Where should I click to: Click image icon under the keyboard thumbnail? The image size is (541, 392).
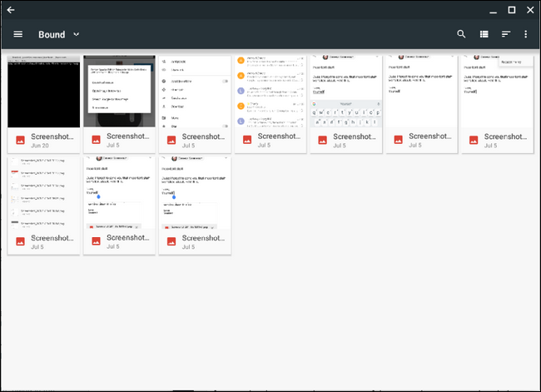[323, 140]
